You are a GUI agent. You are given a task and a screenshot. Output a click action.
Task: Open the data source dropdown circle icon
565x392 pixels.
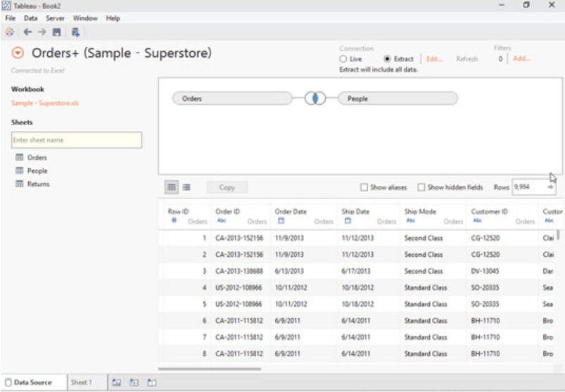(x=18, y=53)
